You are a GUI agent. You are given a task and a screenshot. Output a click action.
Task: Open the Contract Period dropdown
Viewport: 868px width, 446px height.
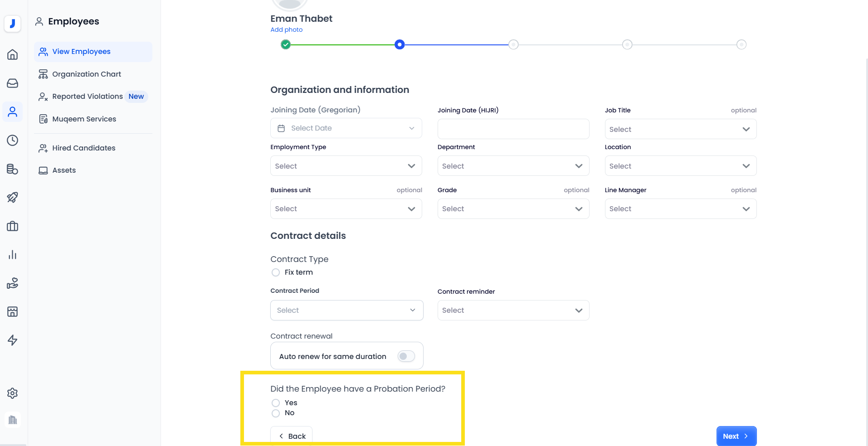click(346, 310)
